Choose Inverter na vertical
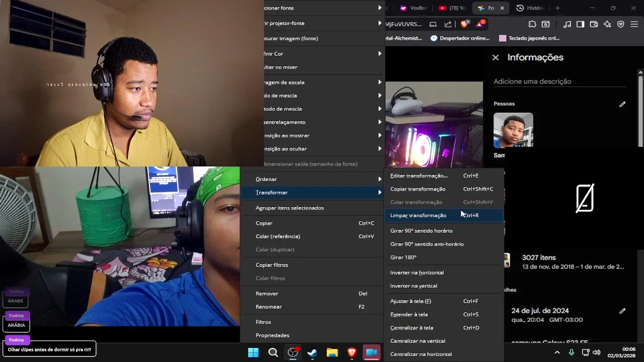The height and width of the screenshot is (362, 644). pos(443,286)
